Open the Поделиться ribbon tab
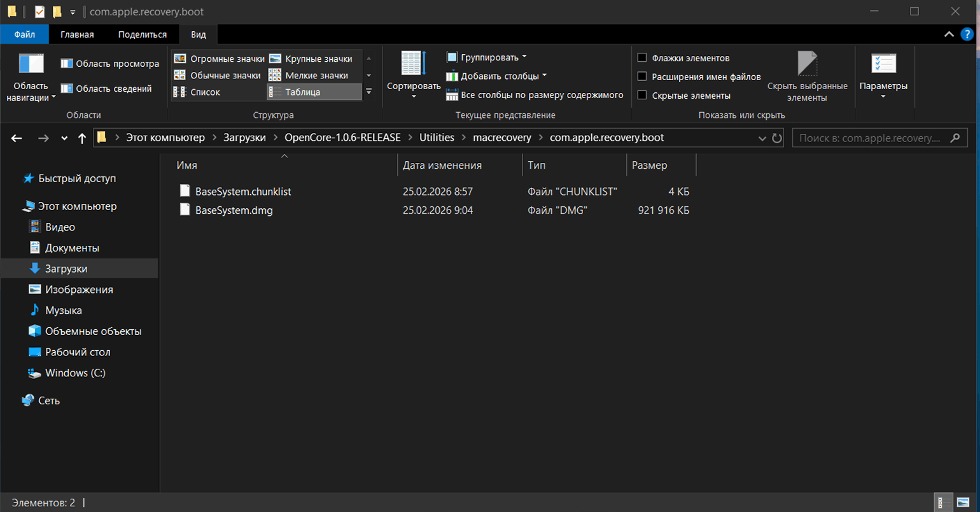 pyautogui.click(x=143, y=34)
